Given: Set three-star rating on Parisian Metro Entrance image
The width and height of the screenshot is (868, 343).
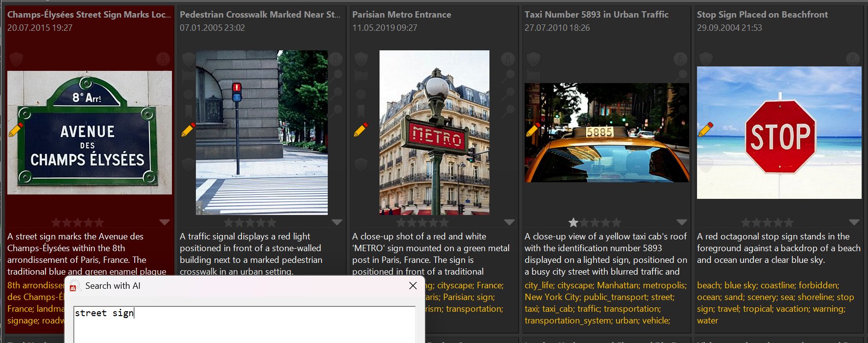Looking at the screenshot, I should click(x=423, y=223).
